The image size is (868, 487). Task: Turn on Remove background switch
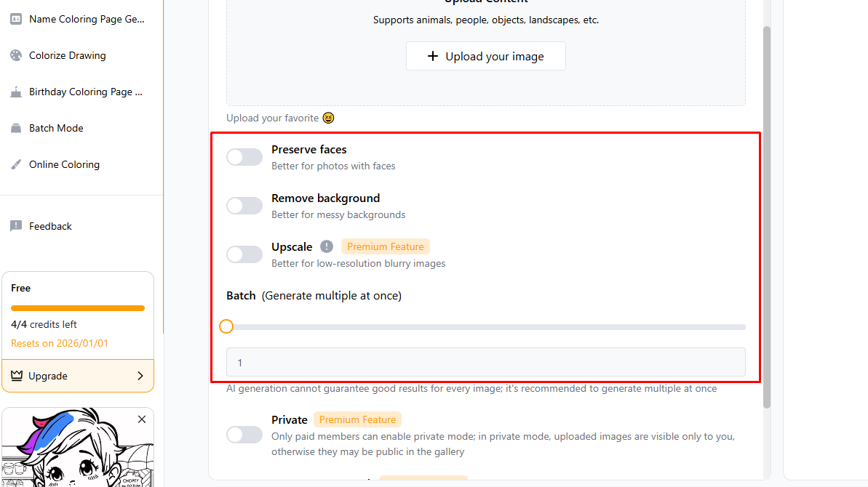pyautogui.click(x=244, y=206)
